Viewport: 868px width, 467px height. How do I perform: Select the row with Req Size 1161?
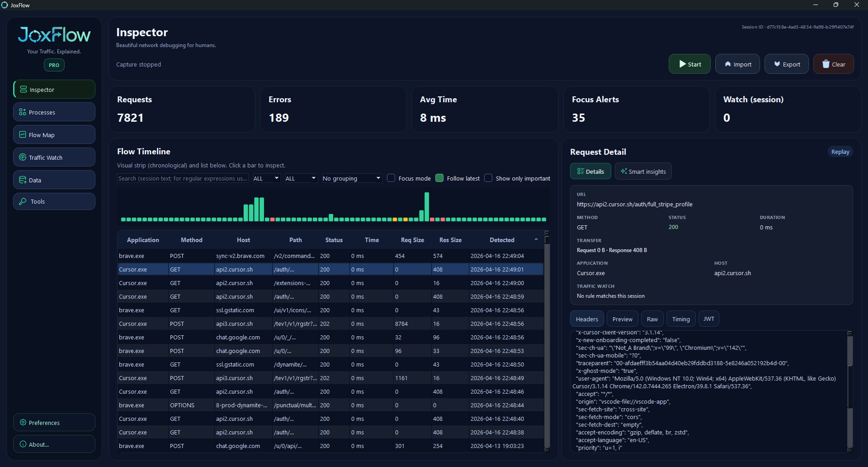(x=330, y=378)
